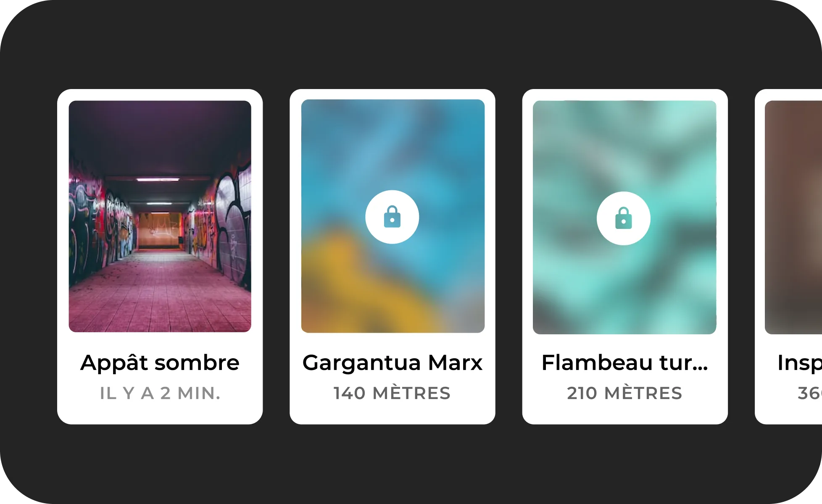Click the 210 MÈTRES distance label

tap(624, 393)
